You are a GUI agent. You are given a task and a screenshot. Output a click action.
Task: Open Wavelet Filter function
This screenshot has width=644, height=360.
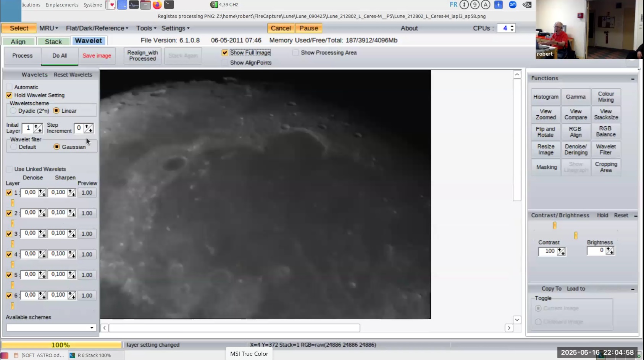pyautogui.click(x=606, y=149)
